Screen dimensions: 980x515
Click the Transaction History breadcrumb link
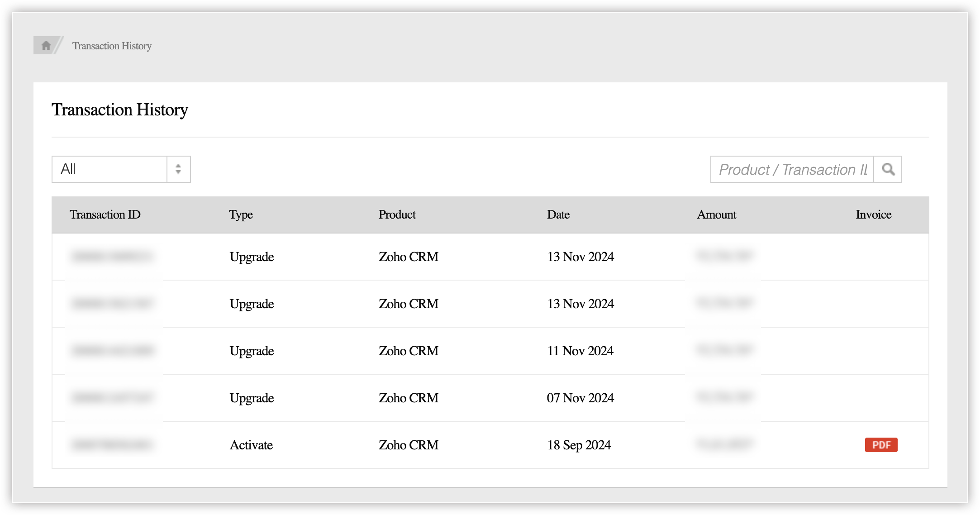(x=112, y=46)
